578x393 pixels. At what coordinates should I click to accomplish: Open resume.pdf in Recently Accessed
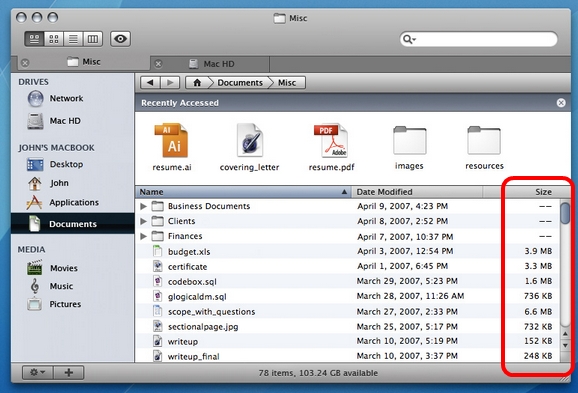coord(331,147)
